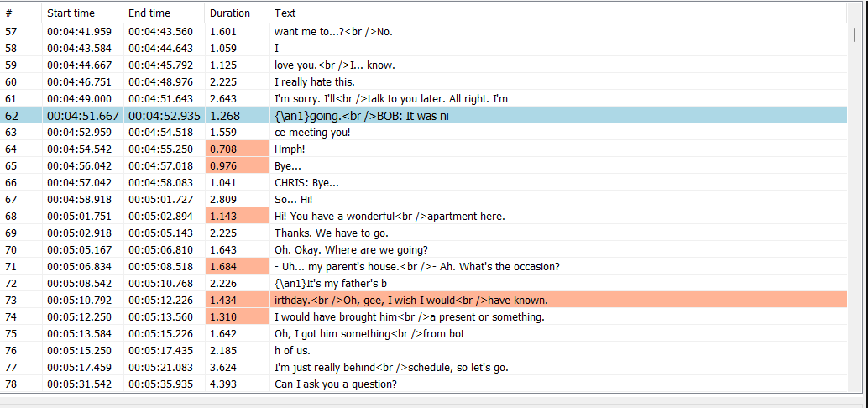Select row 63 'ce meeting you!'

coord(424,133)
